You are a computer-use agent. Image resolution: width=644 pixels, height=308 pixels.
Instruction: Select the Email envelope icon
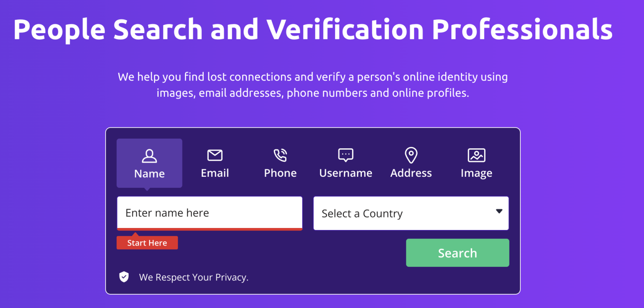pos(215,155)
